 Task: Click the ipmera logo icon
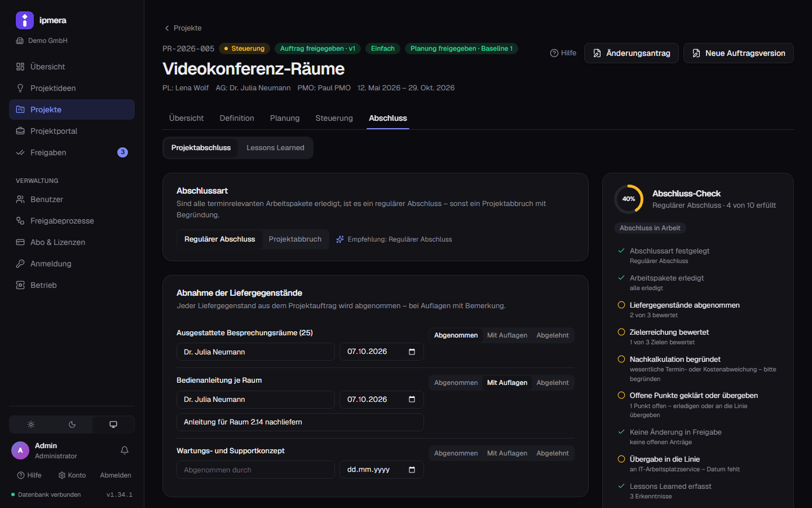pos(25,20)
